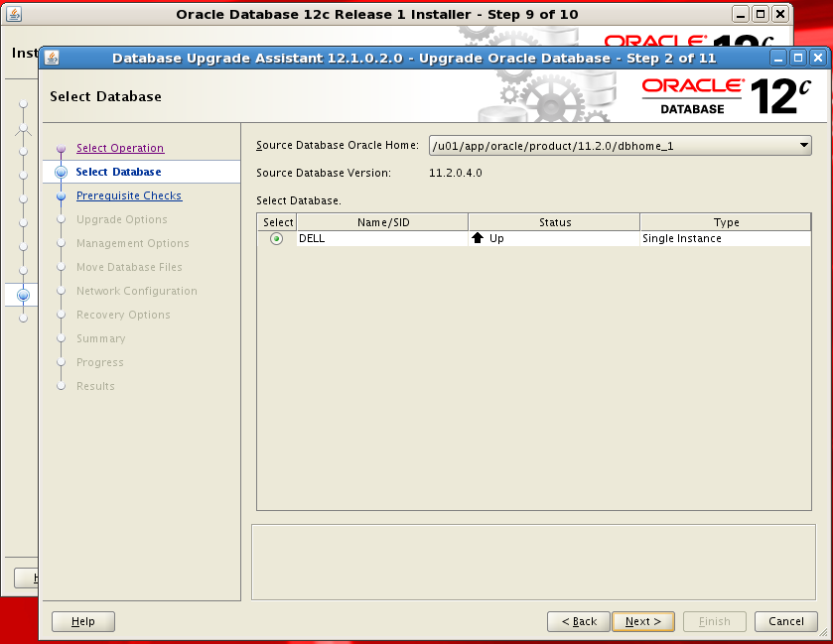Image resolution: width=833 pixels, height=644 pixels.
Task: Click the Summary step label
Action: point(101,338)
